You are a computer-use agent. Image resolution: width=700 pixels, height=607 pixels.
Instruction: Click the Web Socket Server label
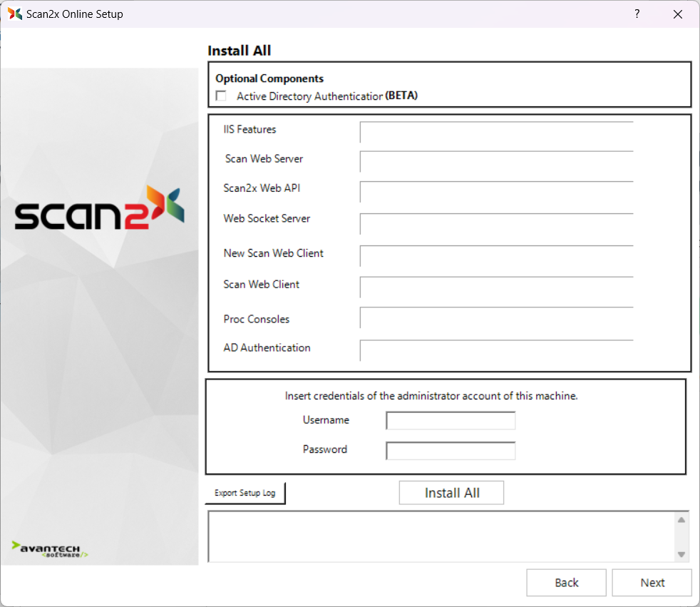[x=267, y=219]
